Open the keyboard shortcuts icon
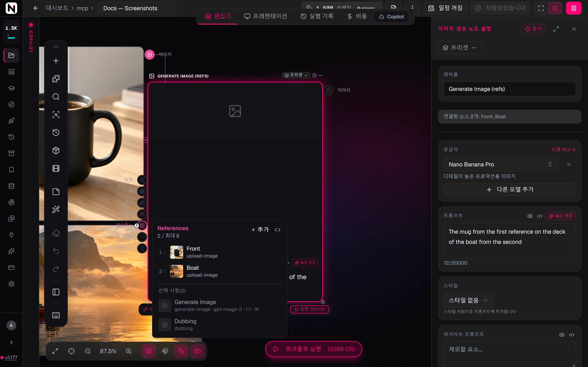 click(x=56, y=315)
